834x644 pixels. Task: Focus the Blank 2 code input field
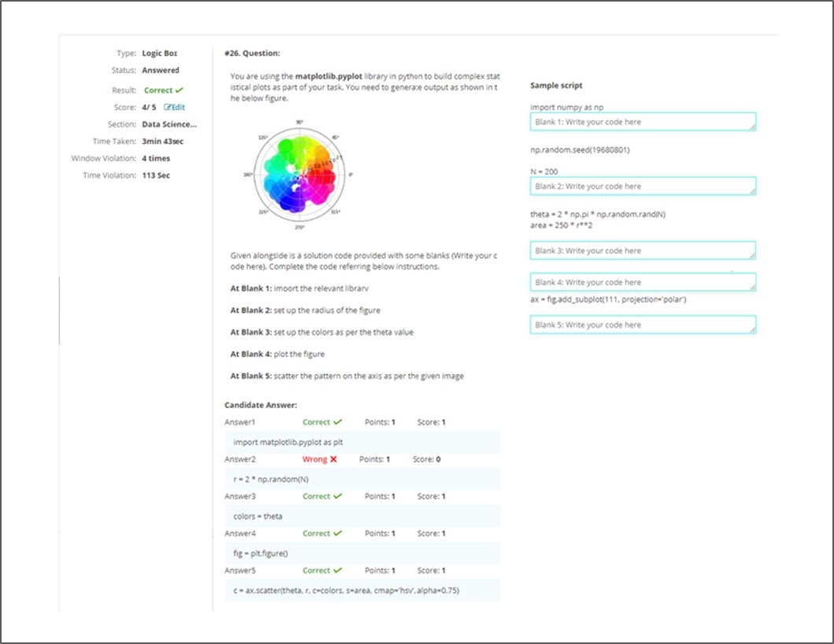[643, 186]
